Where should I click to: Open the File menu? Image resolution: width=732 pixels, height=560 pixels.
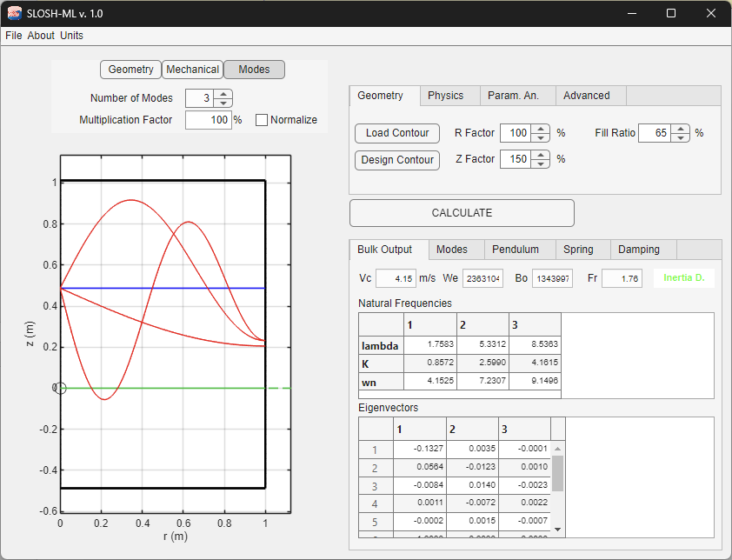13,36
